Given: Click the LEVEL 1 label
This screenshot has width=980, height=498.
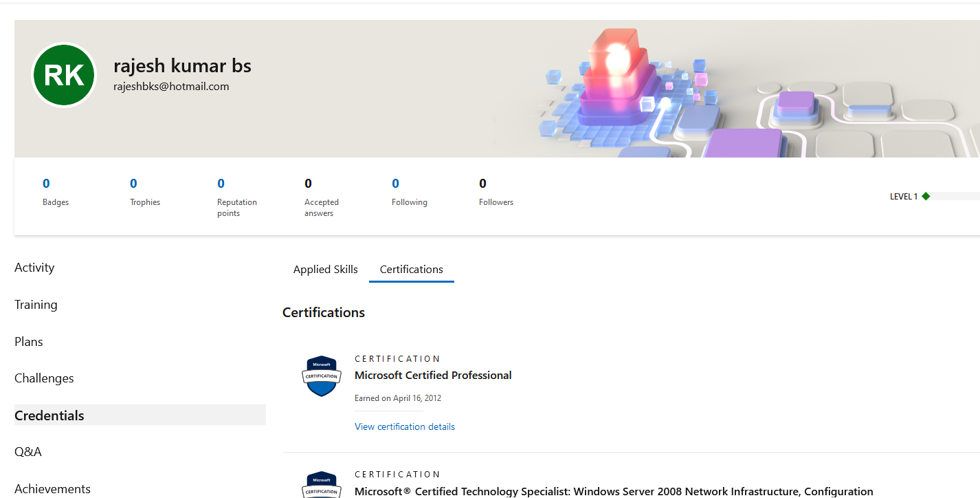Looking at the screenshot, I should [x=904, y=197].
